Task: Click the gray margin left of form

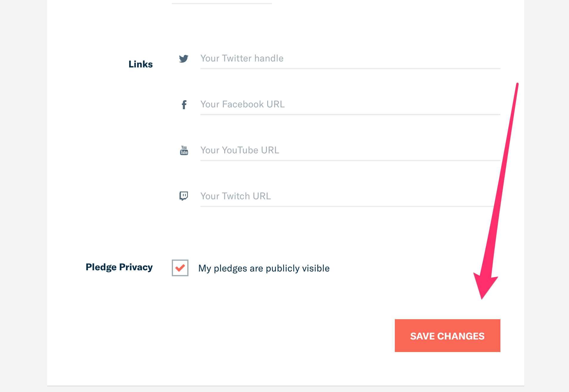Action: point(23,194)
